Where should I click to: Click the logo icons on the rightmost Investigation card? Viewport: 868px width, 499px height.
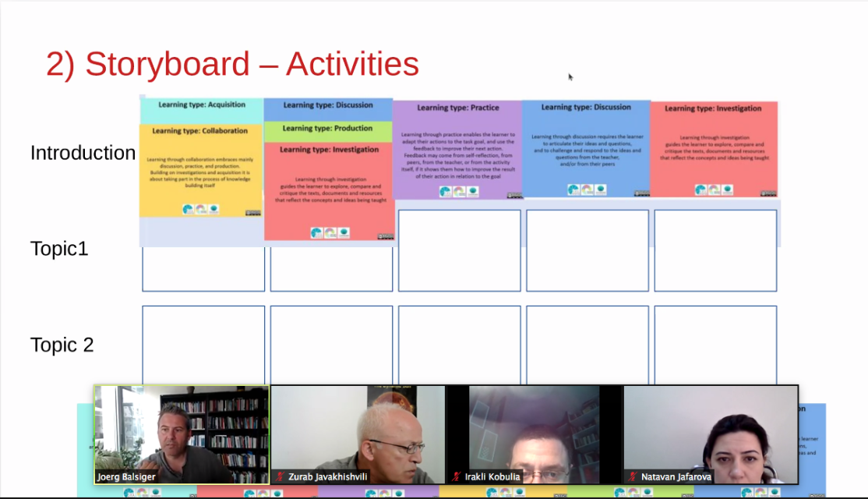[x=714, y=189]
